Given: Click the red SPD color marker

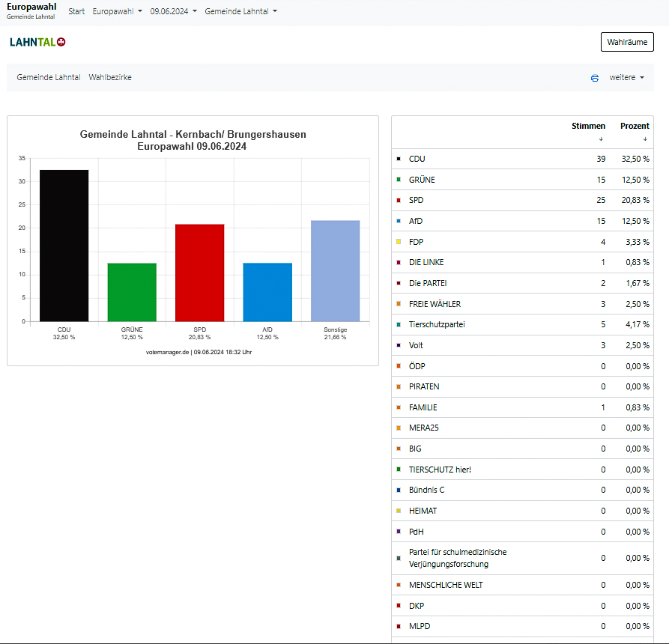Looking at the screenshot, I should [x=398, y=201].
